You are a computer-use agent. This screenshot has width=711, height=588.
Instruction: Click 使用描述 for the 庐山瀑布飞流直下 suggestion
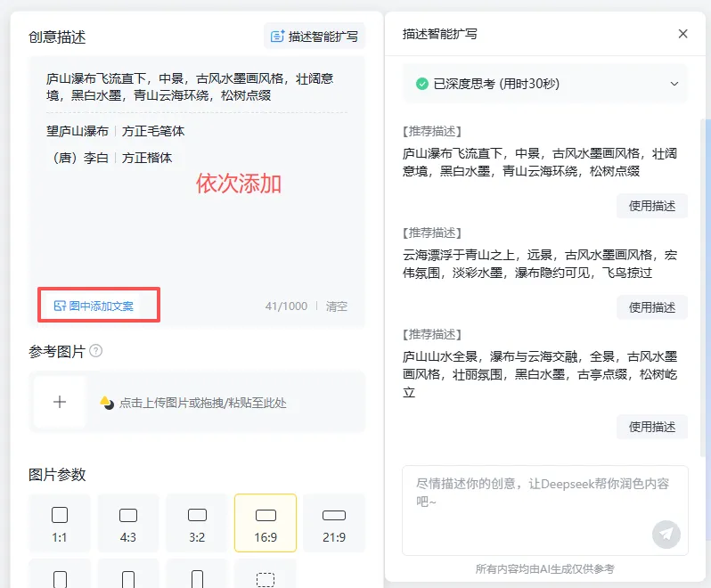(651, 206)
